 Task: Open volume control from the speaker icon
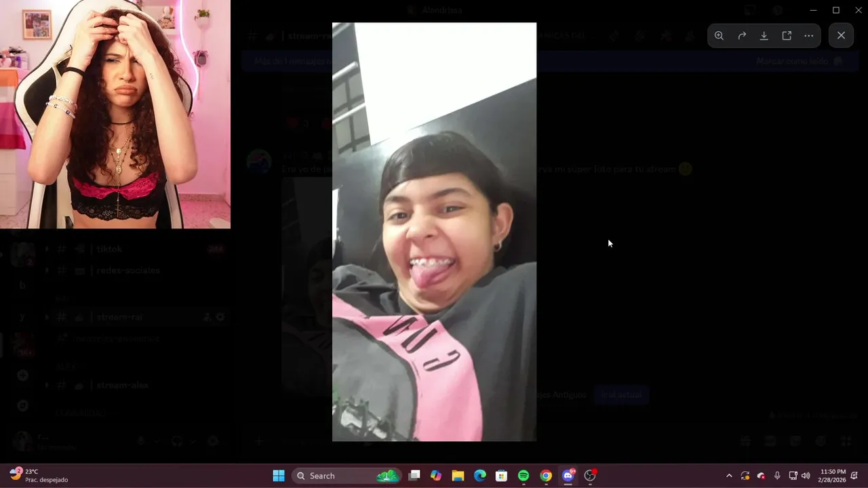(x=806, y=476)
